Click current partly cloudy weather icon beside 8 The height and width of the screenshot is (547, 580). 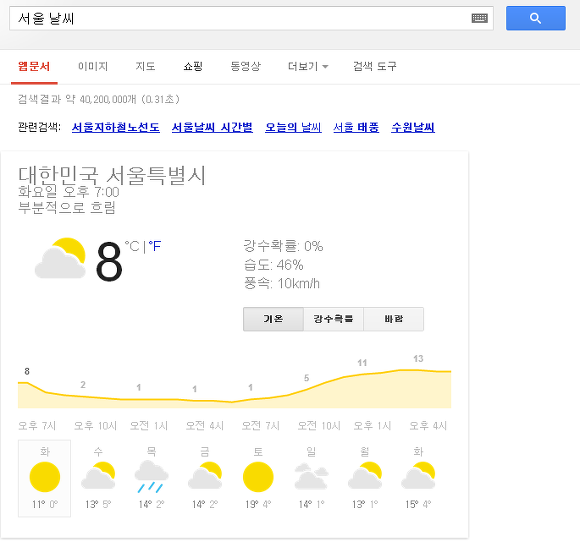tap(60, 258)
